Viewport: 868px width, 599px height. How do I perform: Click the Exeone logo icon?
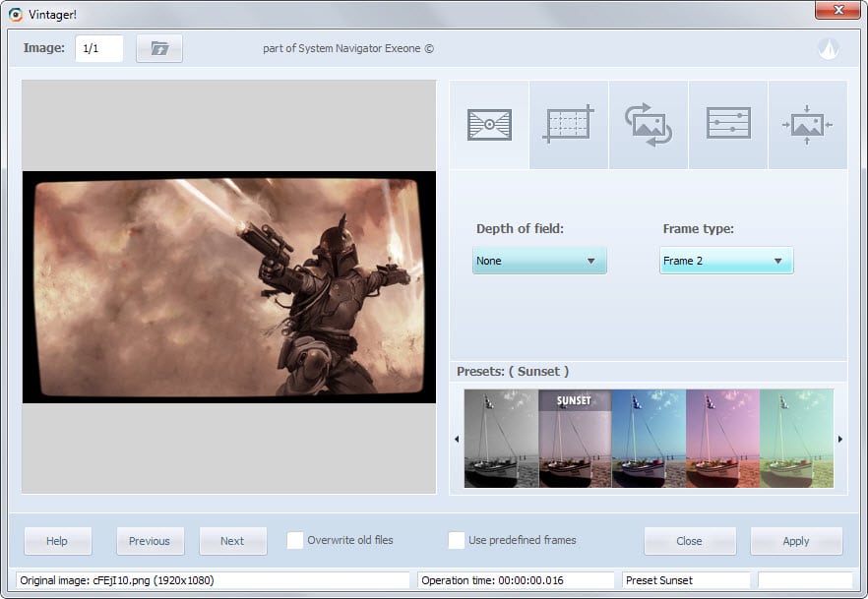[829, 49]
